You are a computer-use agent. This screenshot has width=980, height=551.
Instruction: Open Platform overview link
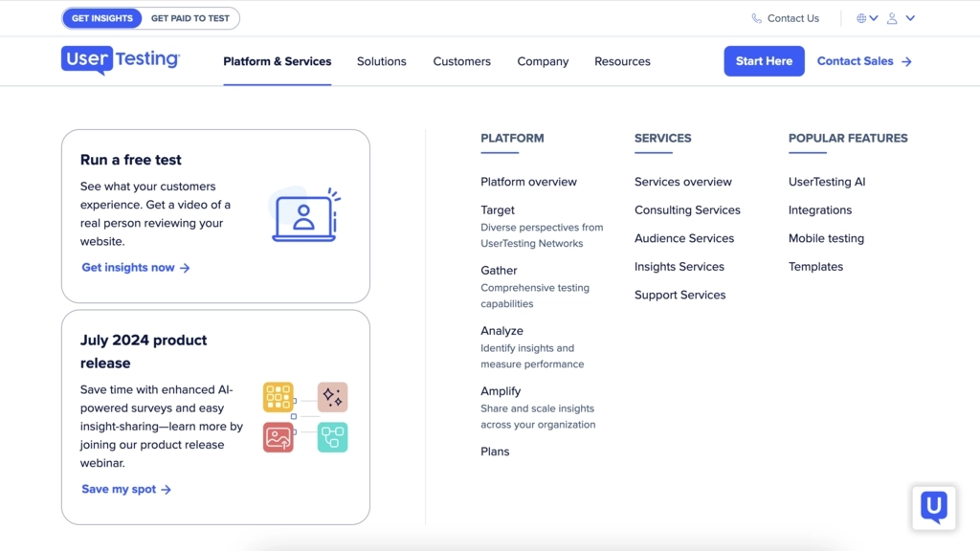(x=528, y=182)
